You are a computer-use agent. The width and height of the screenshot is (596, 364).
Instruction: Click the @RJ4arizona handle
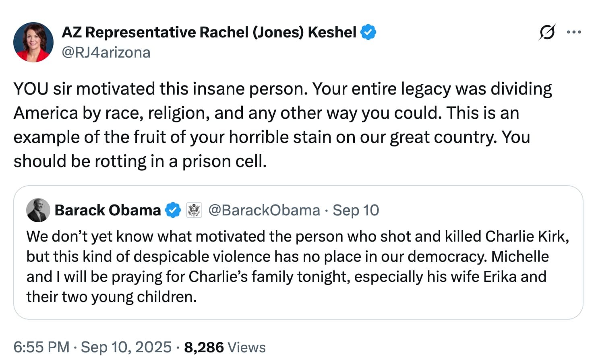106,52
